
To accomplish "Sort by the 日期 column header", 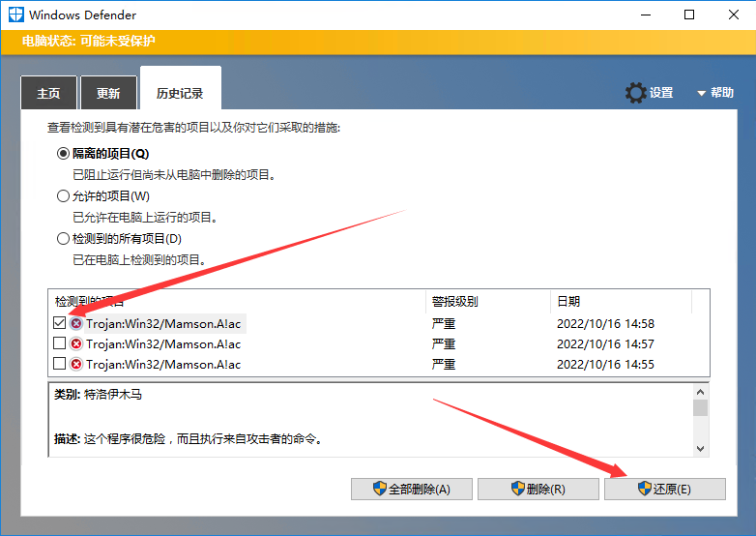I will click(x=621, y=302).
